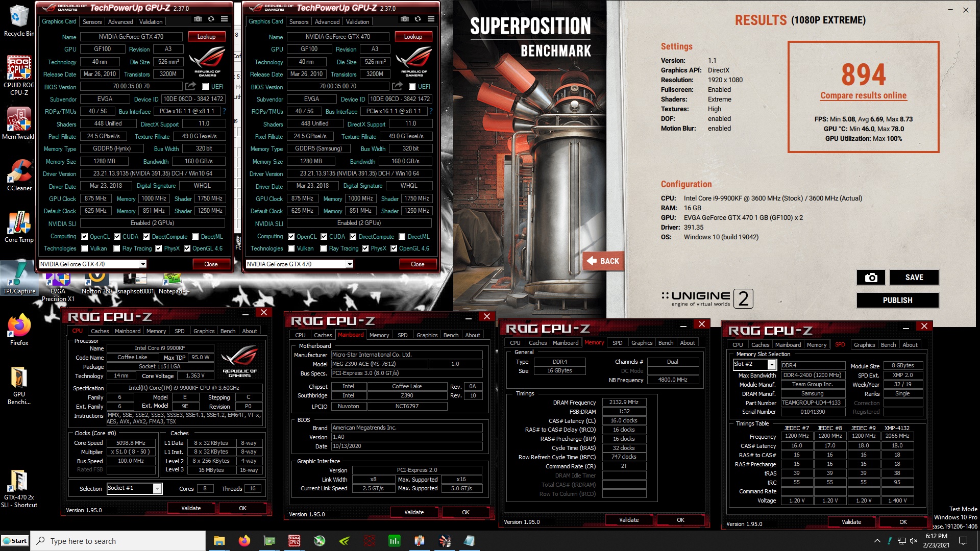Open the TPUCapture desktop icon

click(19, 278)
